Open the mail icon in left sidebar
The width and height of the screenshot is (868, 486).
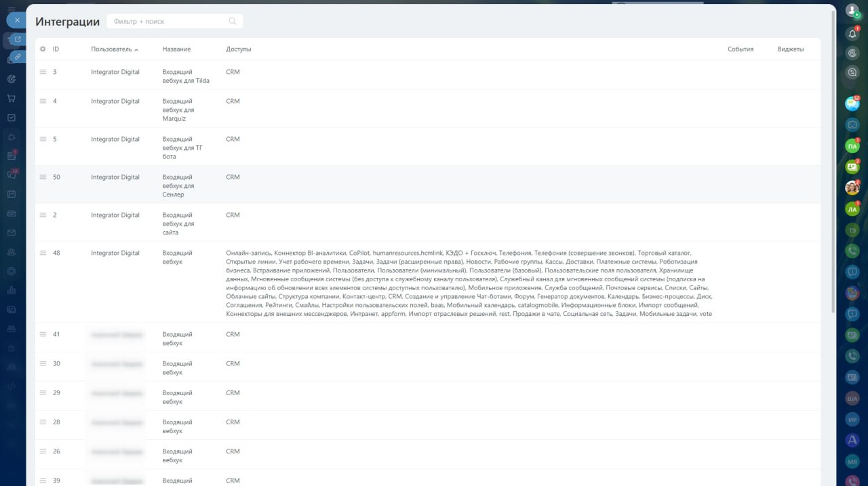tap(12, 232)
